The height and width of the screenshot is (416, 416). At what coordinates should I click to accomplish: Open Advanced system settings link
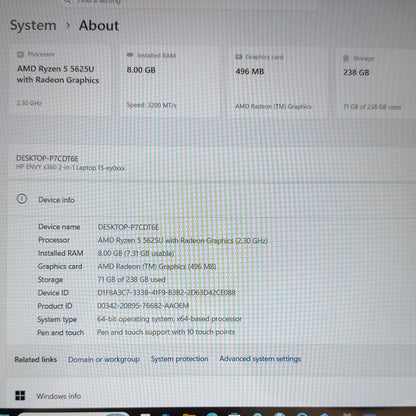260,359
